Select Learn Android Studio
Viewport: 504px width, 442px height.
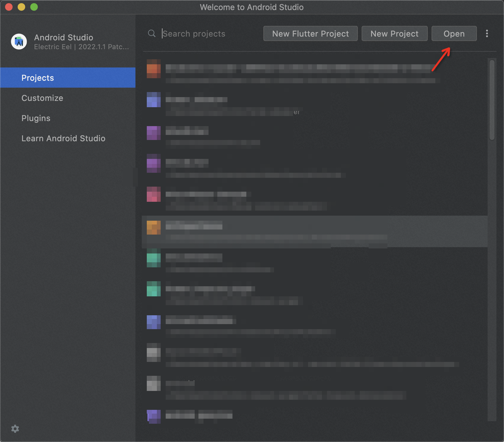68,138
